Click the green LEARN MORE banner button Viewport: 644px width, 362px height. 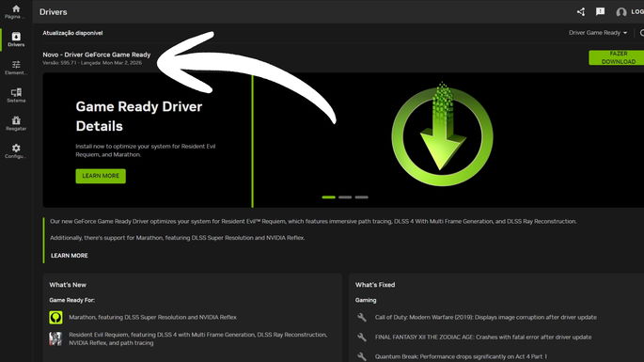101,176
